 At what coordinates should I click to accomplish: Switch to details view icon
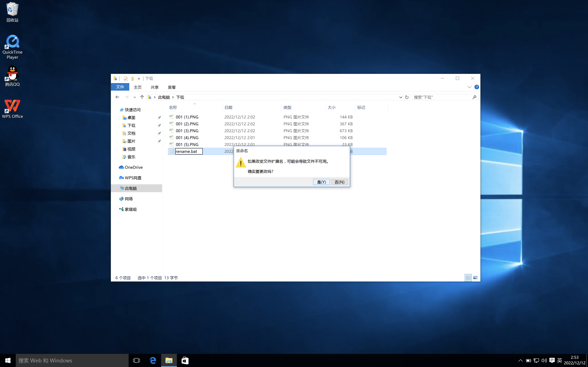click(468, 278)
